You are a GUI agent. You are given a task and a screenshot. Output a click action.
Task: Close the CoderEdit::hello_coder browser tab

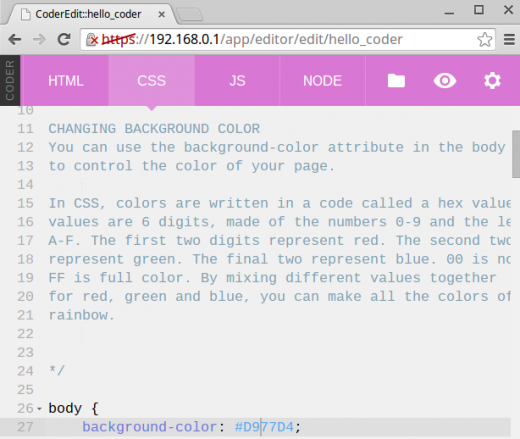pos(161,15)
